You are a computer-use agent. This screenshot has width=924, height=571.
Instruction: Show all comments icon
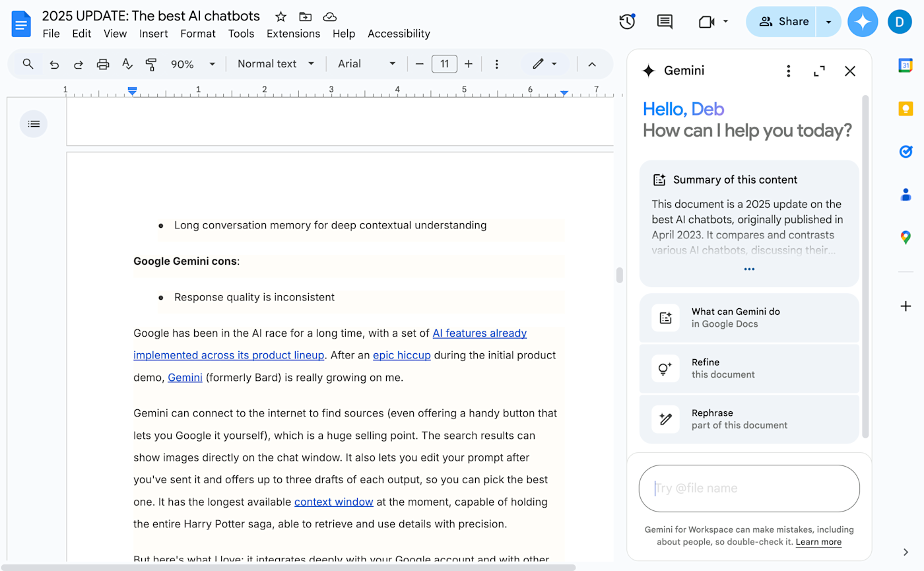click(x=665, y=22)
